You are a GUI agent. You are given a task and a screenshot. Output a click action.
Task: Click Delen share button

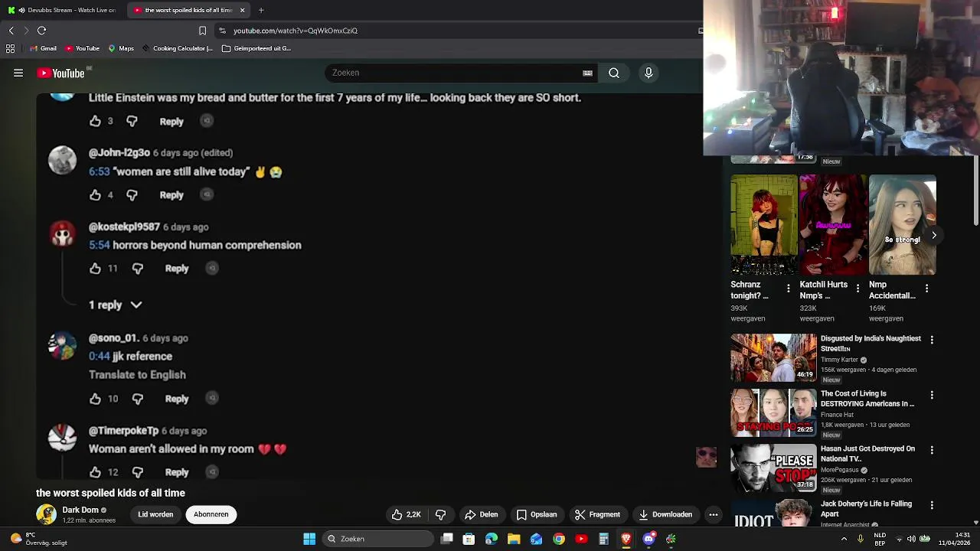point(482,514)
